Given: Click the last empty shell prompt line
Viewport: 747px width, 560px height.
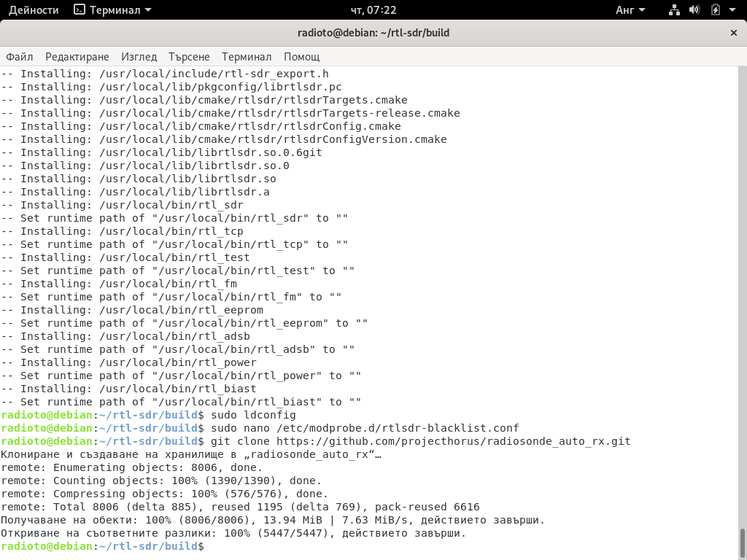Looking at the screenshot, I should (102, 546).
